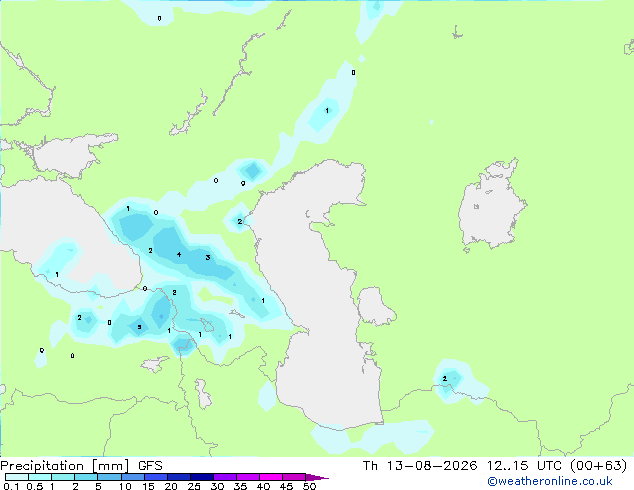Screen dimensions: 634x490
Task: Click legend label '50'
Action: pos(309,486)
